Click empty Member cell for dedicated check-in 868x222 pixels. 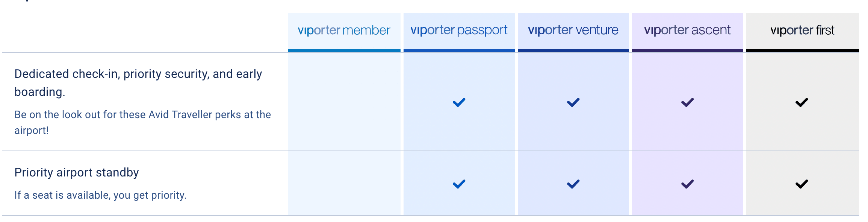click(x=344, y=102)
